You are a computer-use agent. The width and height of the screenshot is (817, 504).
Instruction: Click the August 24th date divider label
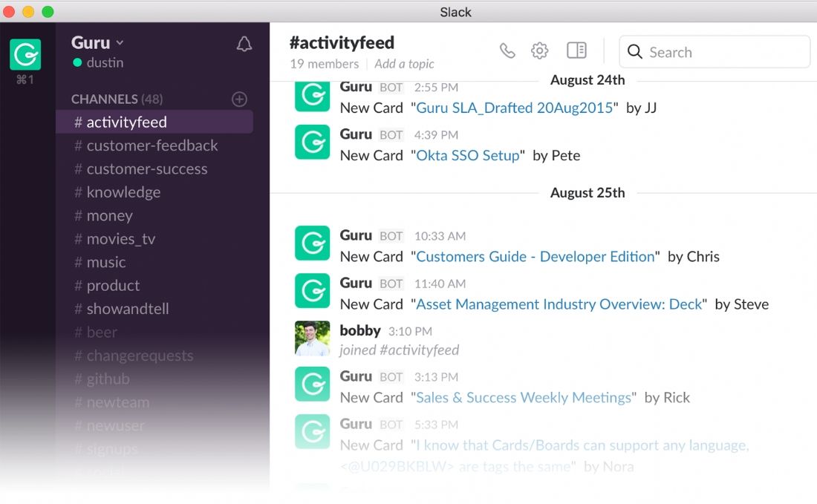(587, 80)
